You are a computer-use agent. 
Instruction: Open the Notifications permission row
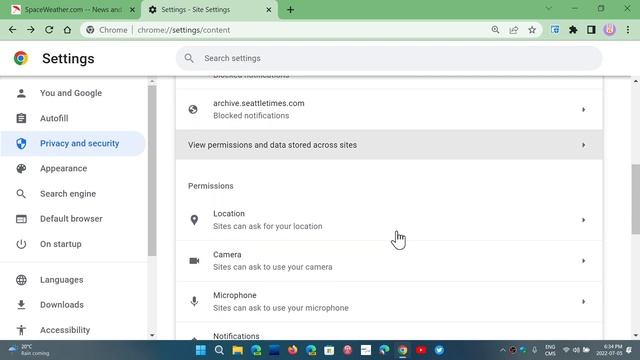point(389,331)
